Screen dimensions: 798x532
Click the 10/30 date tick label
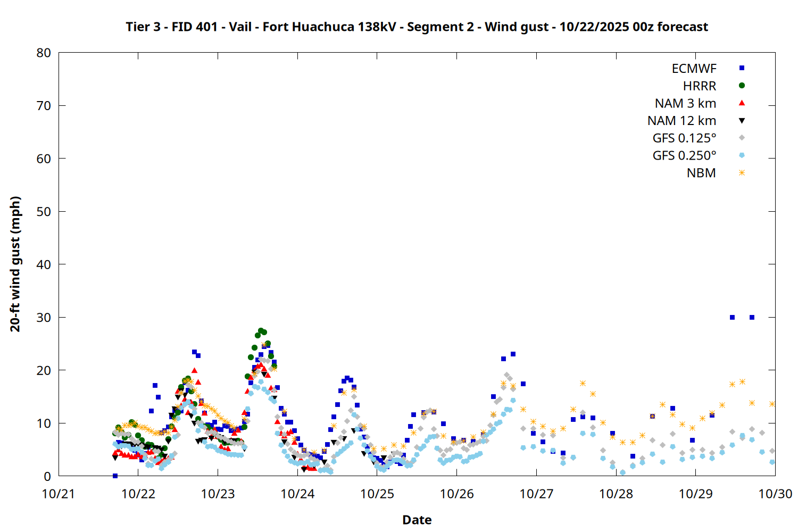coord(775,494)
